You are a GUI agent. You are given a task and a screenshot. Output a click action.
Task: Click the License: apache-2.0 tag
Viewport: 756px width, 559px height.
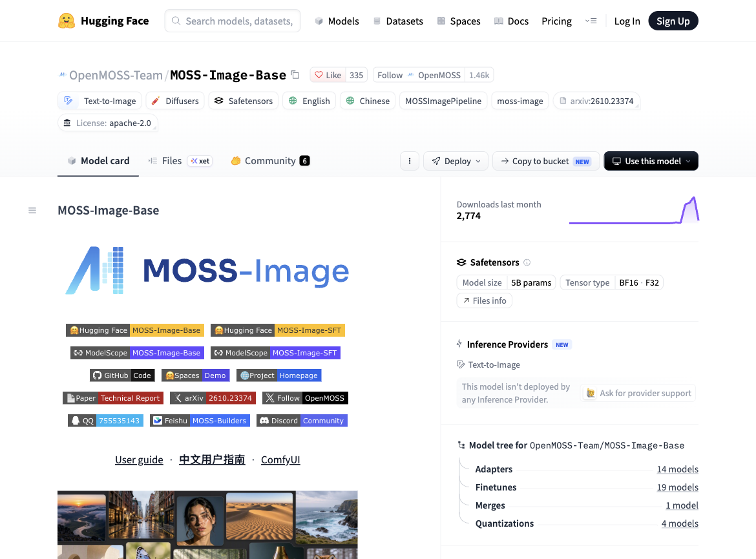pyautogui.click(x=107, y=123)
